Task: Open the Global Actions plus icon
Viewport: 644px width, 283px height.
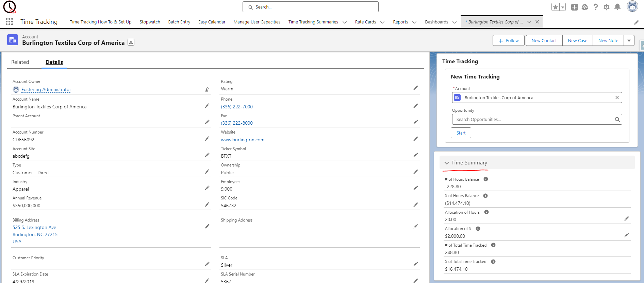Action: [575, 7]
